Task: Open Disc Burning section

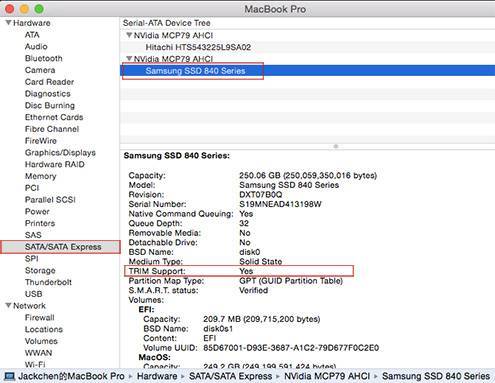Action: 50,105
